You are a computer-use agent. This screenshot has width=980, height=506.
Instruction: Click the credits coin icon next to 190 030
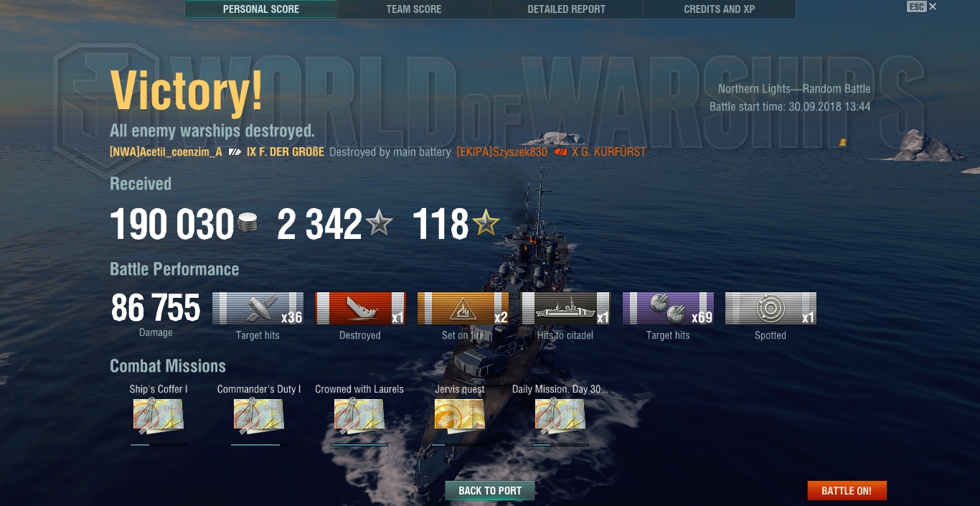click(248, 225)
